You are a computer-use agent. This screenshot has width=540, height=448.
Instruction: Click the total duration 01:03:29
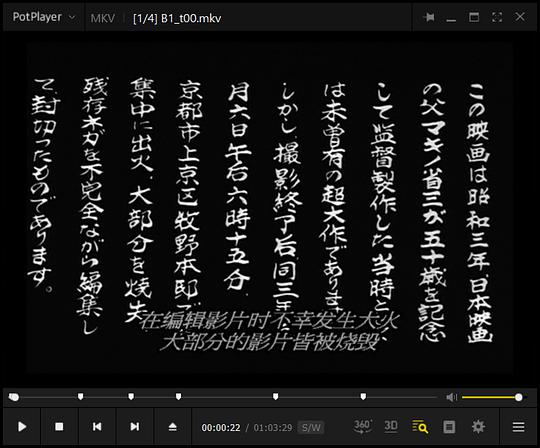[x=273, y=428]
